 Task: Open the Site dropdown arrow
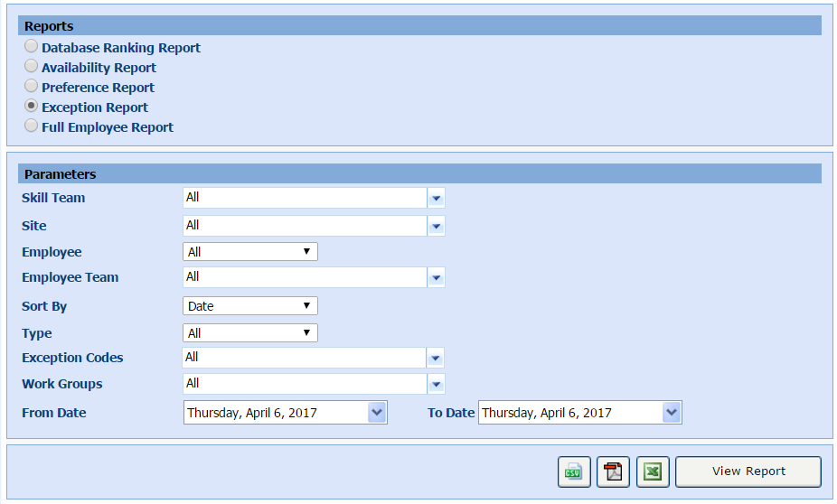coord(436,226)
